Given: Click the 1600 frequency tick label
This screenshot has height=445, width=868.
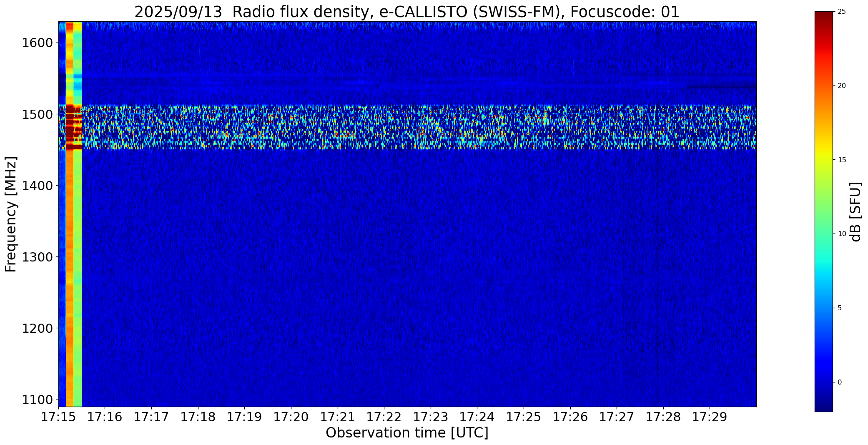Looking at the screenshot, I should click(x=37, y=43).
